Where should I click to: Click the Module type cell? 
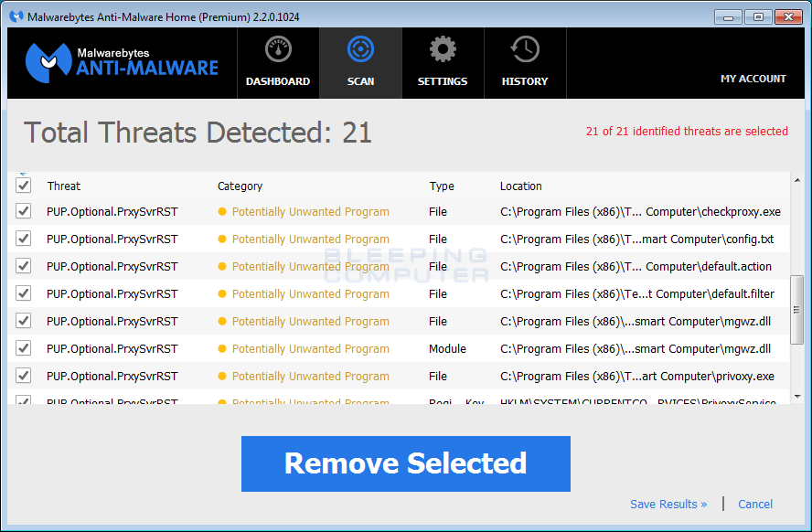(x=447, y=349)
